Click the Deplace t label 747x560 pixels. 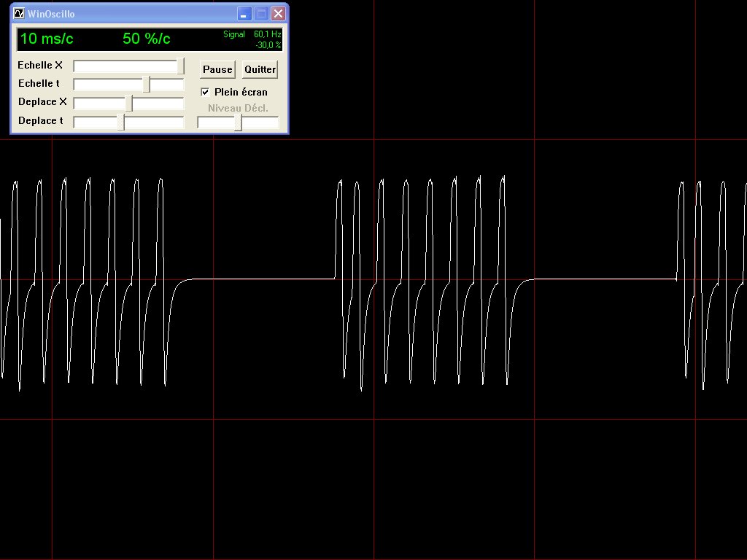(x=41, y=120)
